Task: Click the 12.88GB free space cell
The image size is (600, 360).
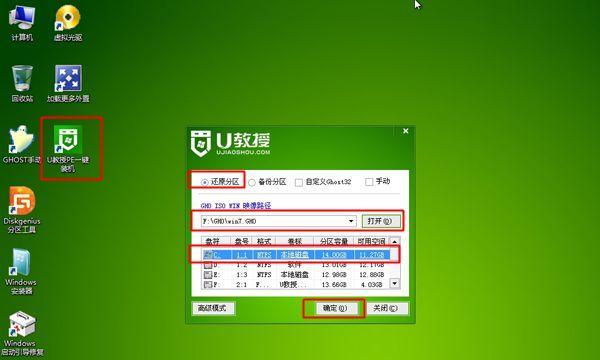Action: 371,275
